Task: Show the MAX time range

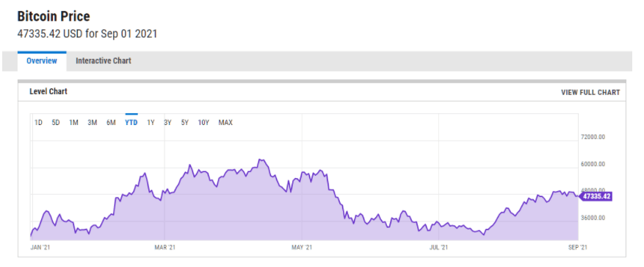Action: pos(225,123)
